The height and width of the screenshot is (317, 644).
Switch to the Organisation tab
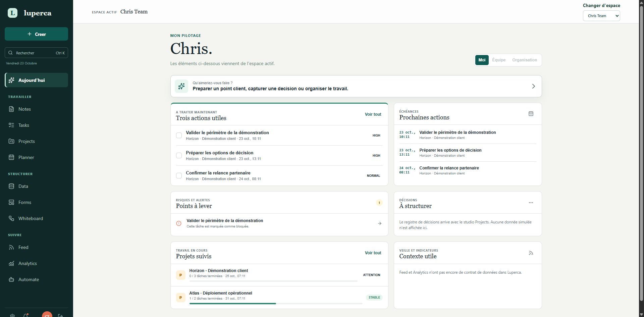coord(525,60)
